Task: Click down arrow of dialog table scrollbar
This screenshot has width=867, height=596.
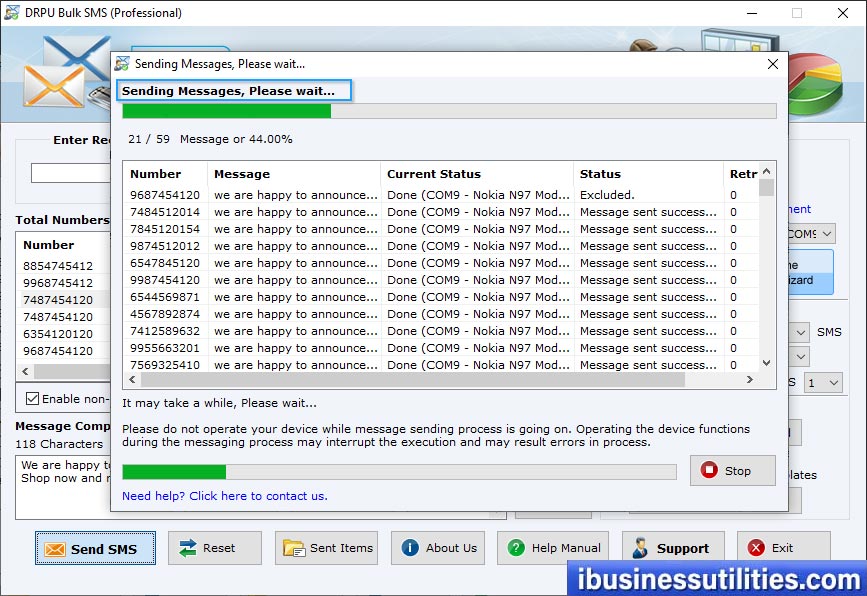Action: pyautogui.click(x=766, y=363)
